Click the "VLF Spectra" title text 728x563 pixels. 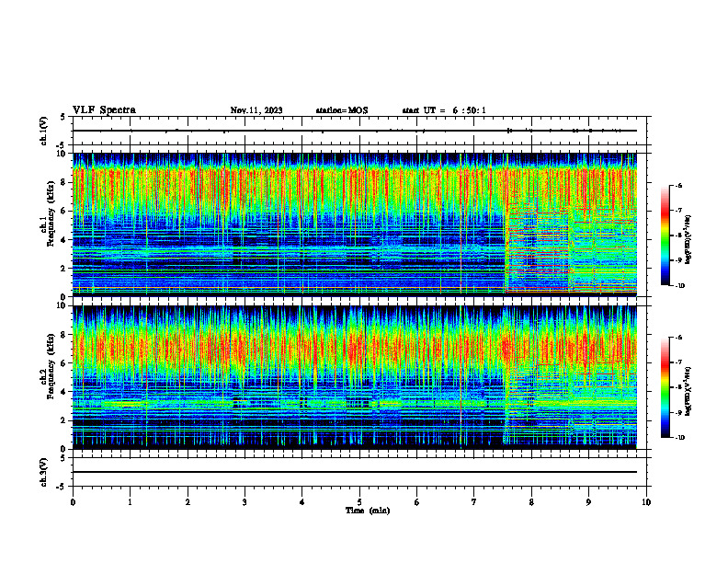[104, 110]
